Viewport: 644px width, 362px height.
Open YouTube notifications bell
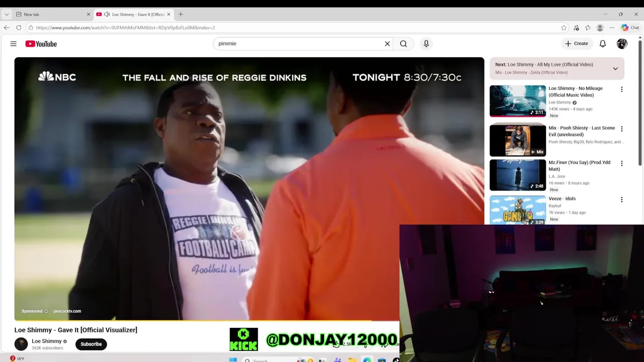tap(603, 44)
